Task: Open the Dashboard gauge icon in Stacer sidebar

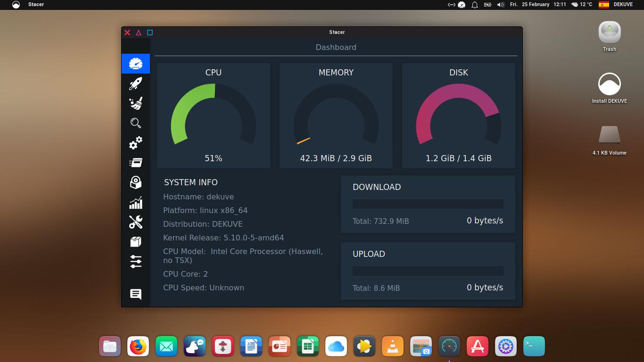Action: click(x=136, y=64)
